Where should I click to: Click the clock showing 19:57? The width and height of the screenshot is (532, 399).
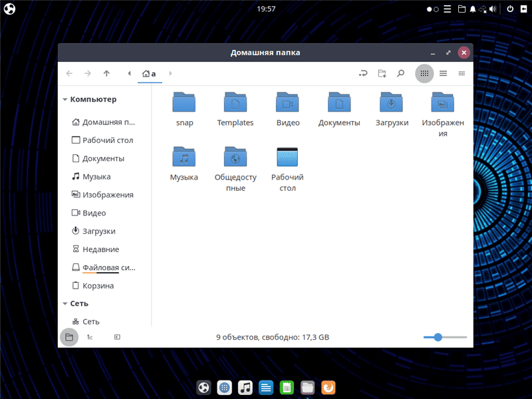pos(266,9)
